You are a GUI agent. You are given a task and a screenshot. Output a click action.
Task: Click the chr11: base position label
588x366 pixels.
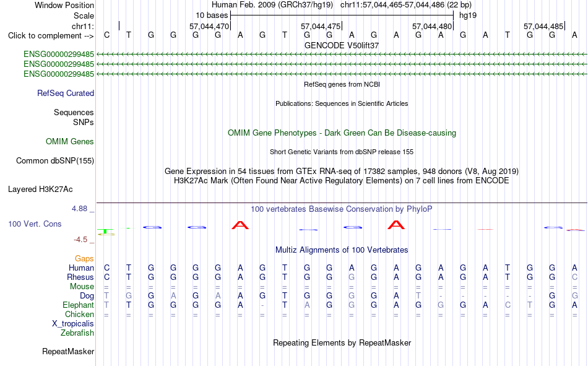[82, 26]
